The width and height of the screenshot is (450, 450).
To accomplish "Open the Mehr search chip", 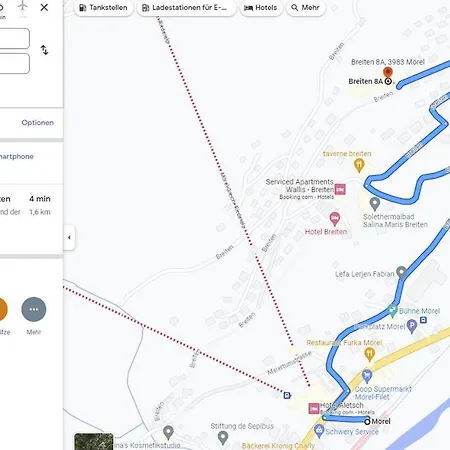I will (305, 7).
